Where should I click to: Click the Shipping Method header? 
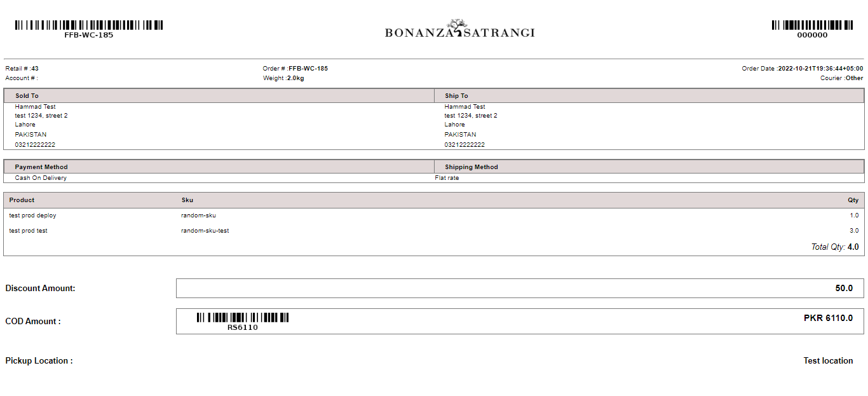point(471,167)
